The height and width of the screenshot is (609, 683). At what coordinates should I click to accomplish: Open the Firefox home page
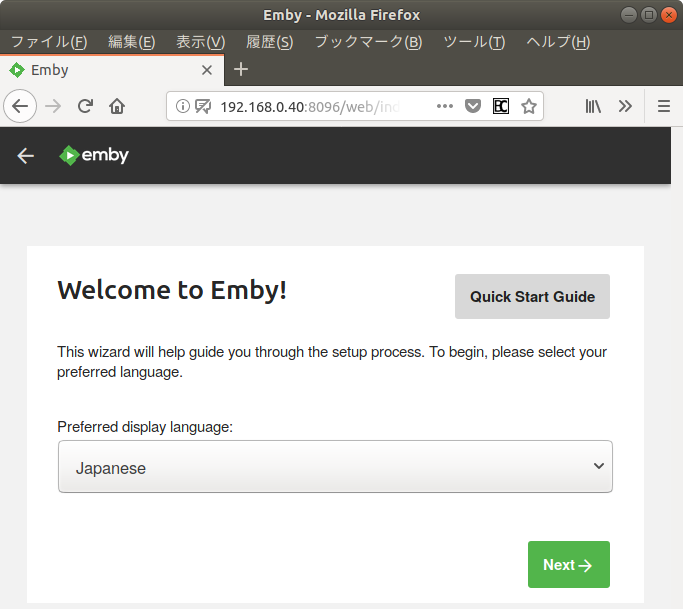tap(117, 106)
